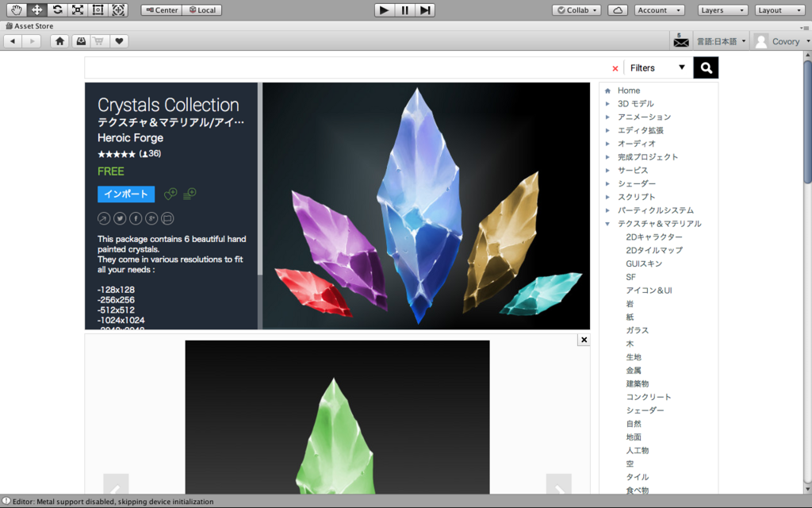Expand the アニメーション category

pos(607,117)
